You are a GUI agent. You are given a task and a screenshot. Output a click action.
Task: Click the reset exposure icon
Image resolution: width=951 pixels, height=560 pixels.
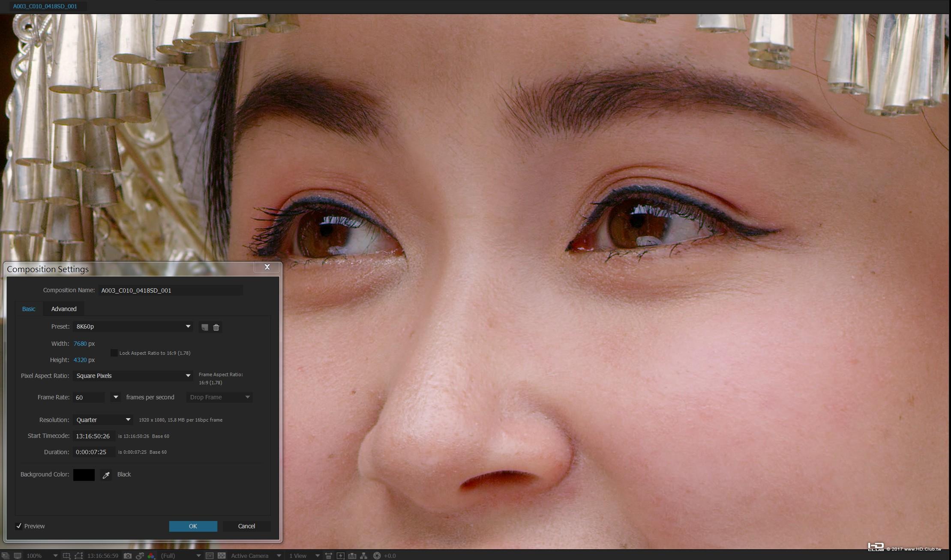[377, 556]
